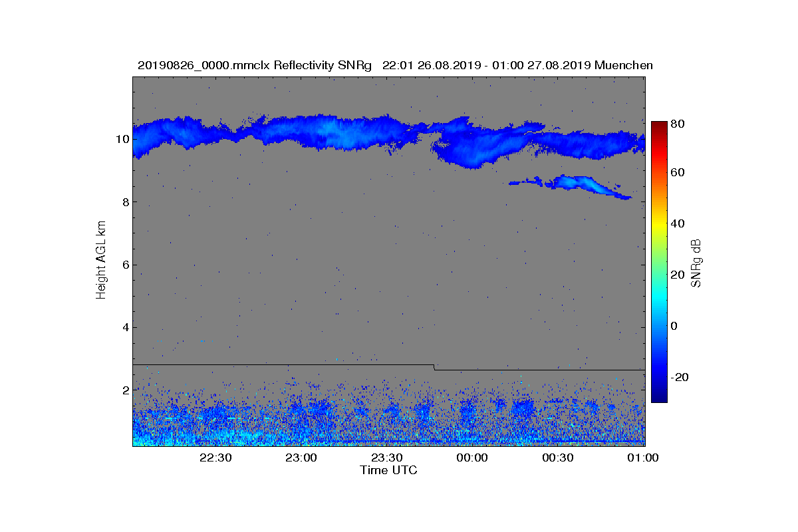Image resolution: width=798 pixels, height=532 pixels.
Task: Click the 'Height AGL km' axis label
Action: pos(102,260)
